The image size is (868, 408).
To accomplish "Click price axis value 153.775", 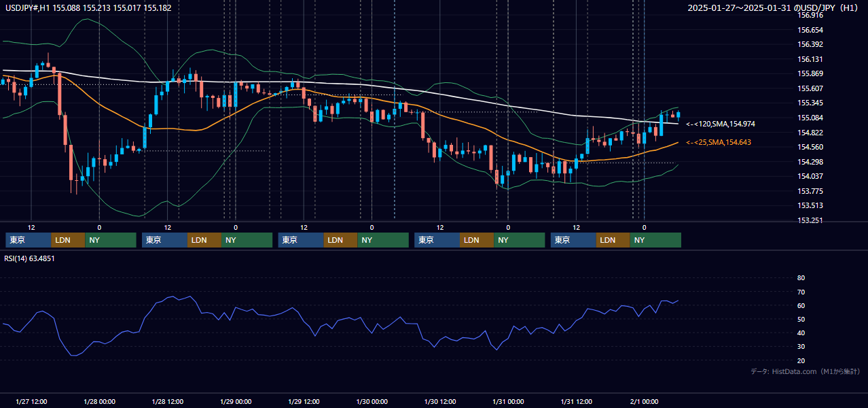I will pos(810,191).
